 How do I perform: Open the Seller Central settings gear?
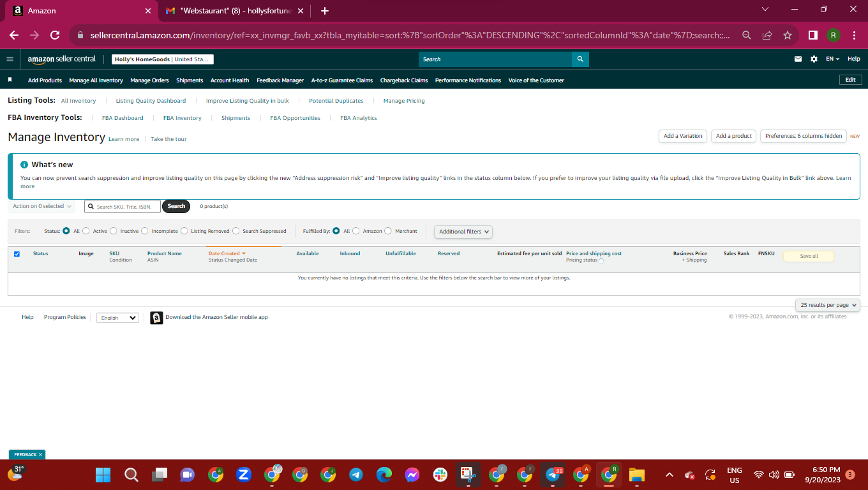[x=814, y=59]
